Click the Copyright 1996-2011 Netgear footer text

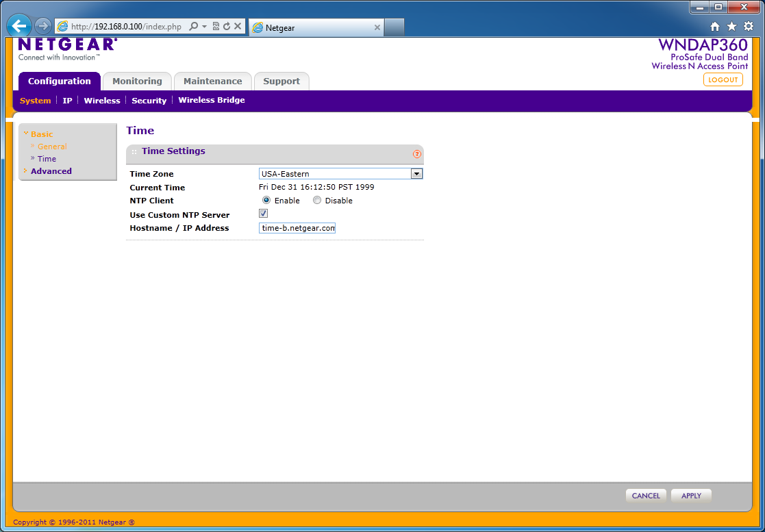[x=74, y=522]
